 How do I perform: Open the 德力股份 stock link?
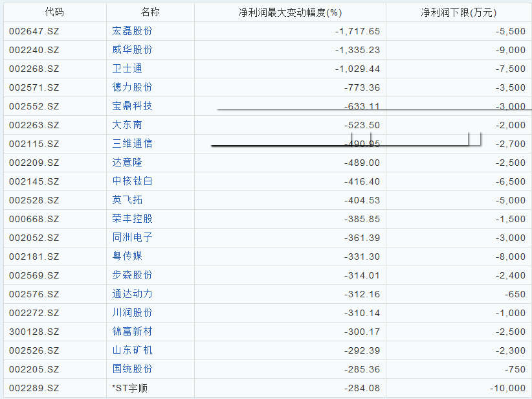[x=132, y=87]
